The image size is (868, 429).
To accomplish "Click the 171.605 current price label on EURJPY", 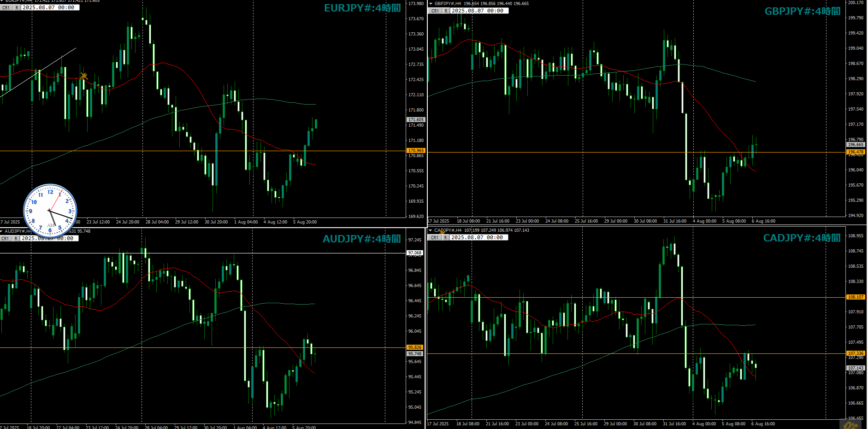I will [x=416, y=119].
